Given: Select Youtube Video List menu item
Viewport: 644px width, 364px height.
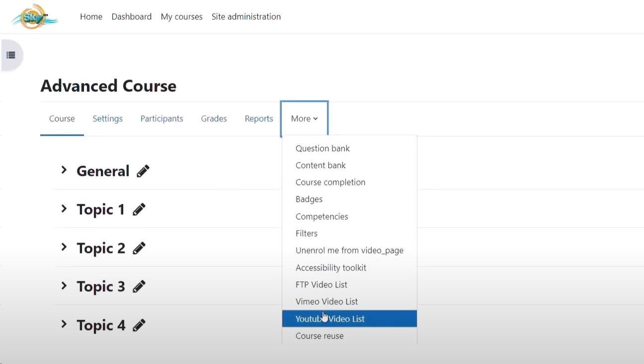Looking at the screenshot, I should 330,319.
